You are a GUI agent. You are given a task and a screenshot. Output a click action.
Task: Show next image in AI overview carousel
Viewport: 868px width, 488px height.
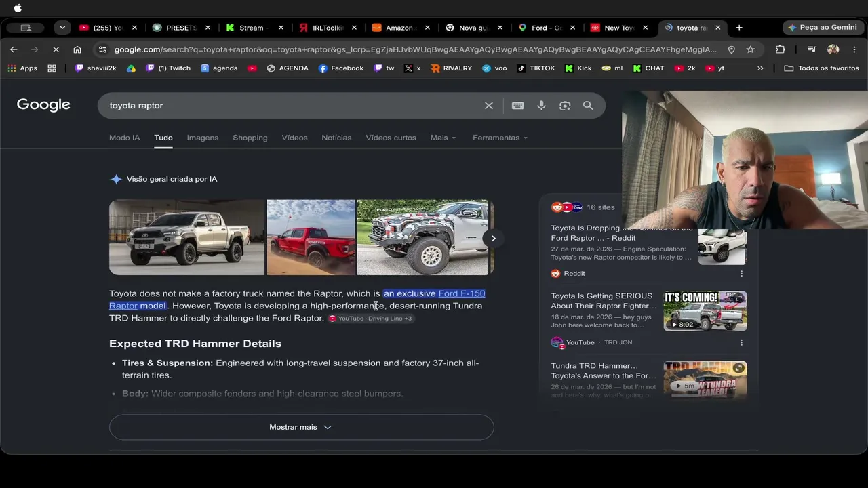pos(493,238)
